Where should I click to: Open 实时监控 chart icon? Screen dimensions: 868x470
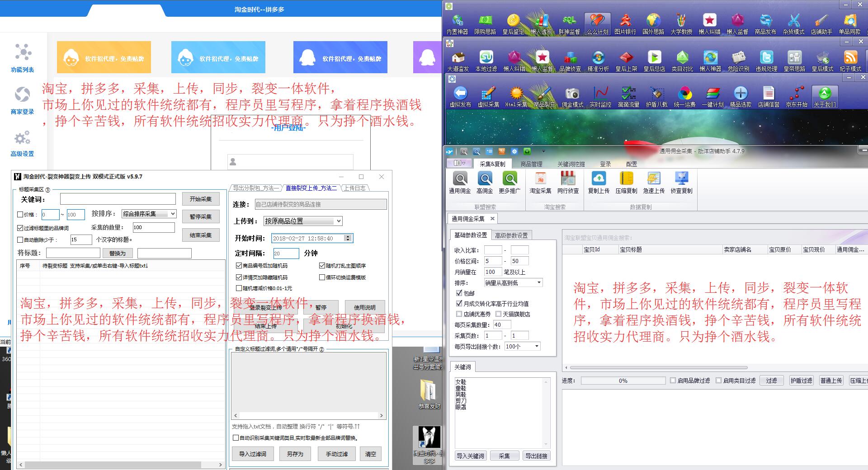(x=600, y=97)
